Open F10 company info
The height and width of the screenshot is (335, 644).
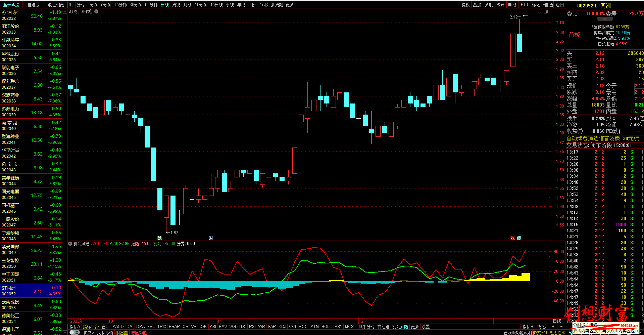[524, 5]
